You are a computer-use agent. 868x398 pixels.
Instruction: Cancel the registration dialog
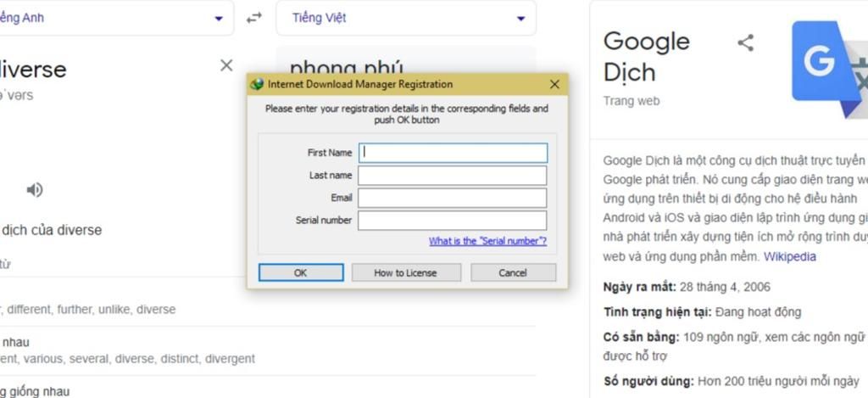[x=513, y=272]
